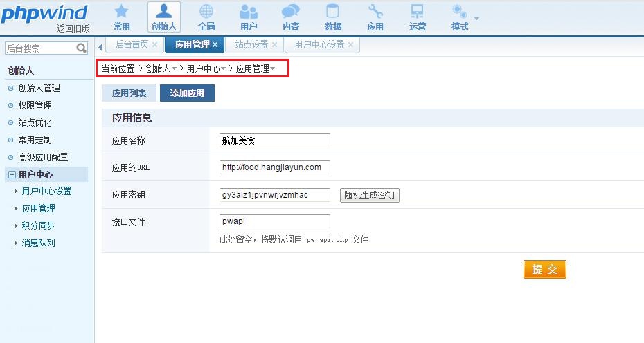The width and height of the screenshot is (644, 343).
Task: Switch to the 后台首页 tab
Action: point(132,44)
